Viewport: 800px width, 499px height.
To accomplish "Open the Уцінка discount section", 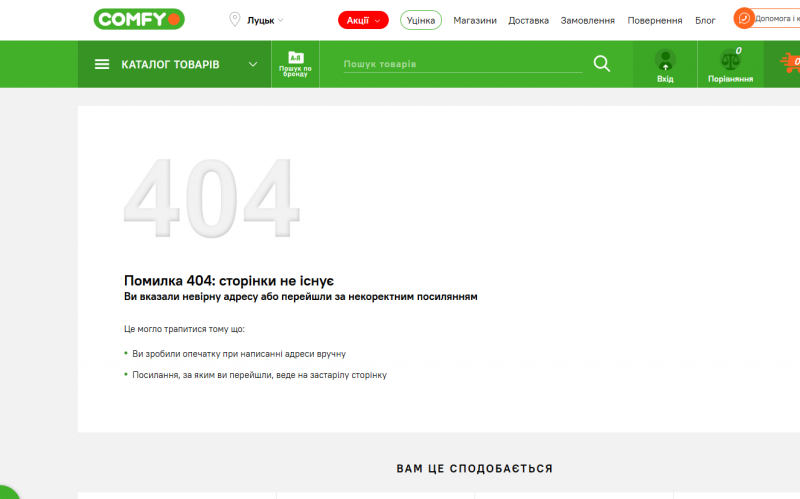I will click(420, 20).
